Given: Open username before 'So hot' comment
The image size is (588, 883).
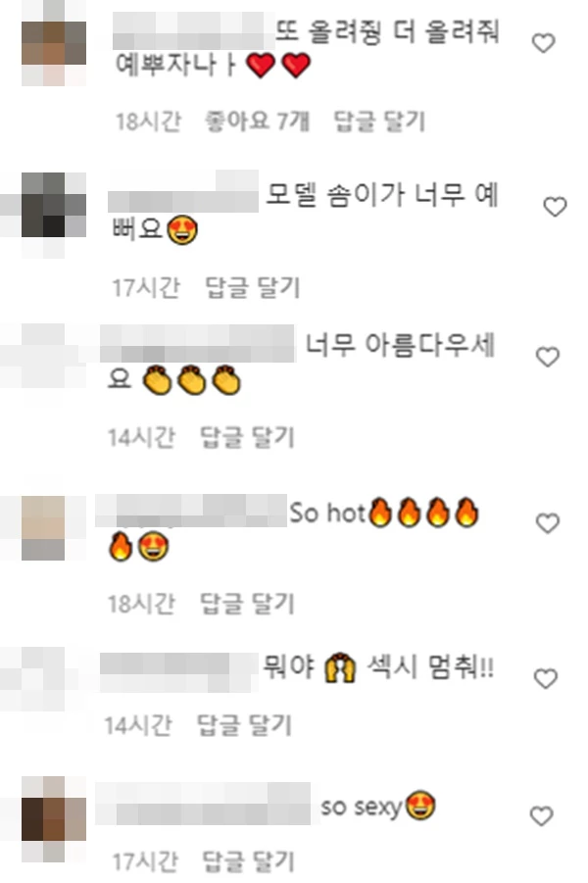Looking at the screenshot, I should 191,511.
